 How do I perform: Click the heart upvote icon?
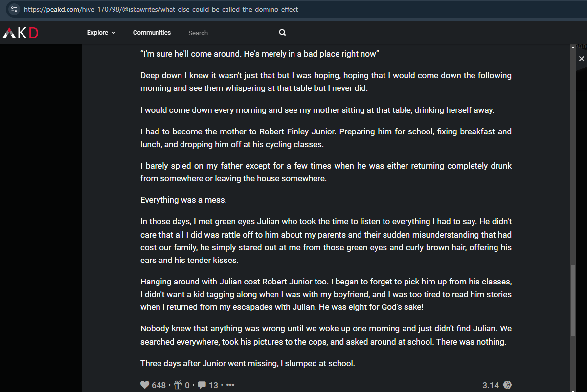pos(145,385)
